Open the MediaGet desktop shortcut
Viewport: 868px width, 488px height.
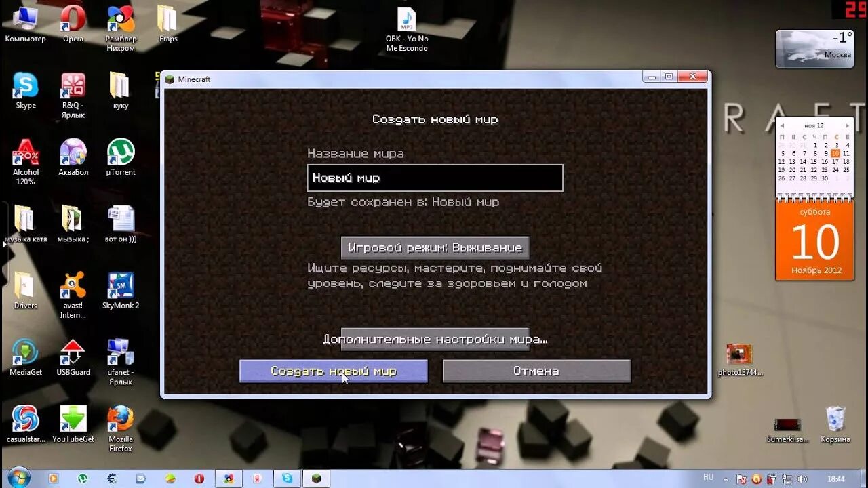click(x=26, y=357)
